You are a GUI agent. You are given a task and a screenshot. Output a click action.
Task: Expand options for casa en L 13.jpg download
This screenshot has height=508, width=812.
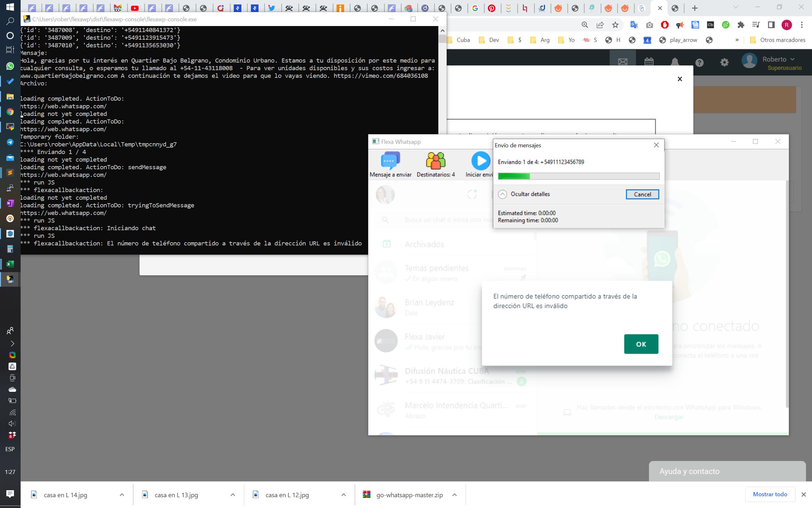tap(232, 495)
